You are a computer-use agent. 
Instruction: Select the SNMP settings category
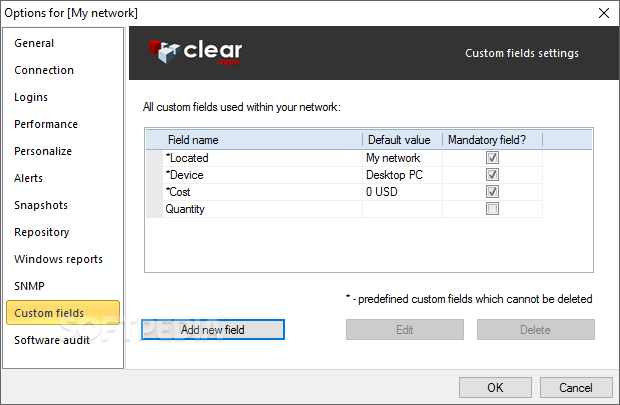[x=29, y=286]
